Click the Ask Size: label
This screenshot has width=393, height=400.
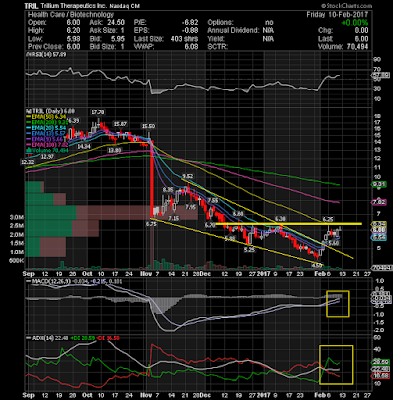pos(103,31)
